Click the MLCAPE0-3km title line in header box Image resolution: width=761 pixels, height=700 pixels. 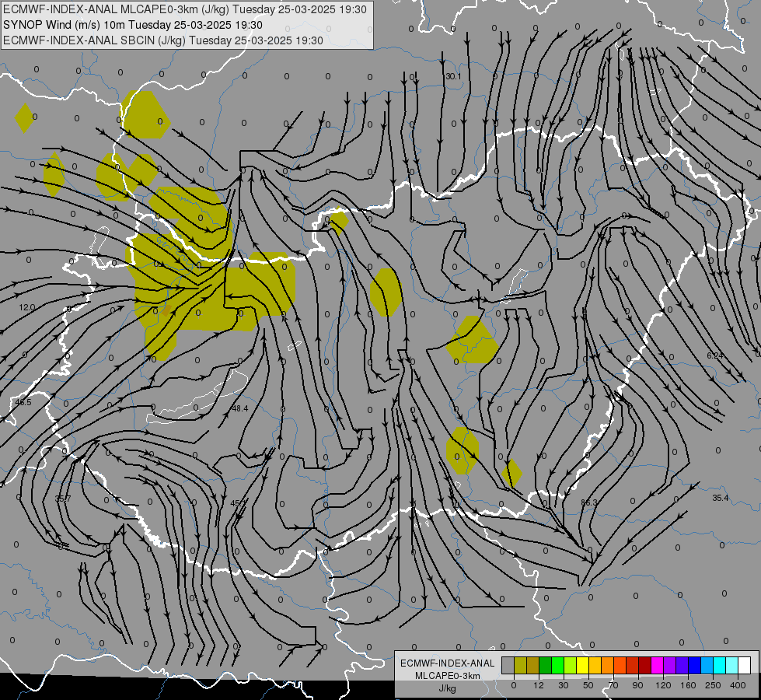pyautogui.click(x=185, y=9)
